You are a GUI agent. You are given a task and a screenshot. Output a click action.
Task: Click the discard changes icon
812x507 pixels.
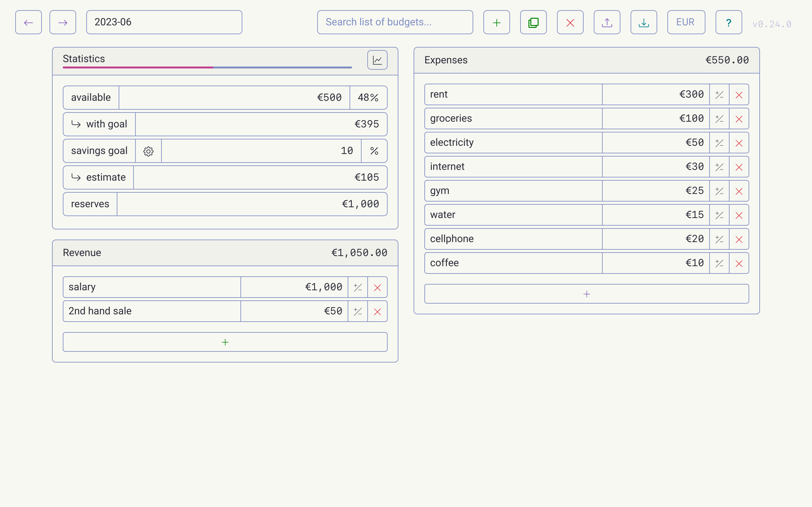click(x=570, y=22)
